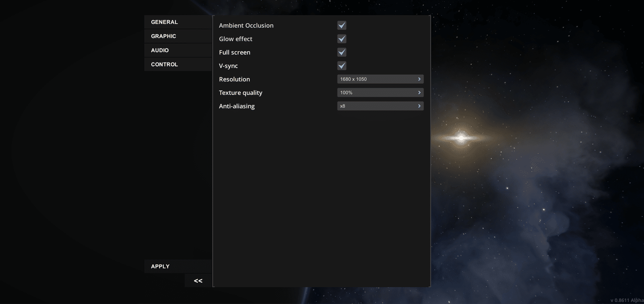Click the v 0.8611 Alpha version text
Viewport: 644px width, 304px height.
tap(627, 300)
